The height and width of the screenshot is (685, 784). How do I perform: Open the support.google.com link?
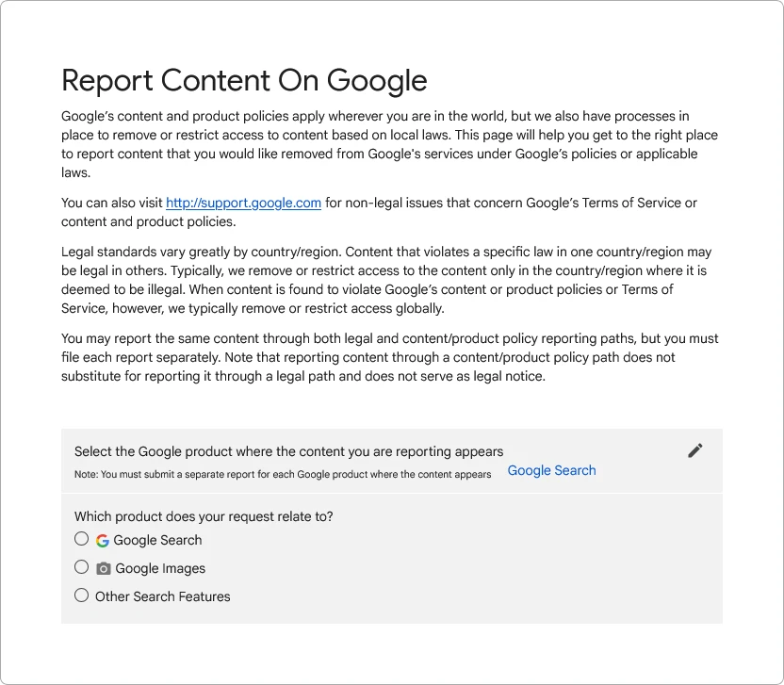click(x=243, y=203)
